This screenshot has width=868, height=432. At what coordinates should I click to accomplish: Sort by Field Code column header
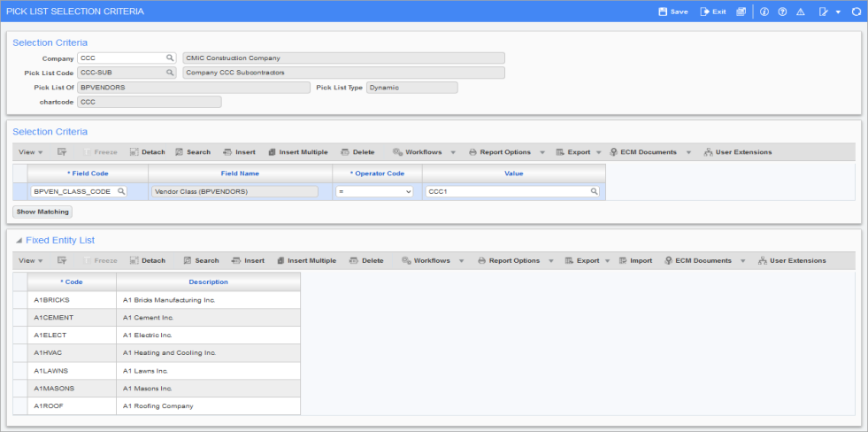[x=88, y=174]
